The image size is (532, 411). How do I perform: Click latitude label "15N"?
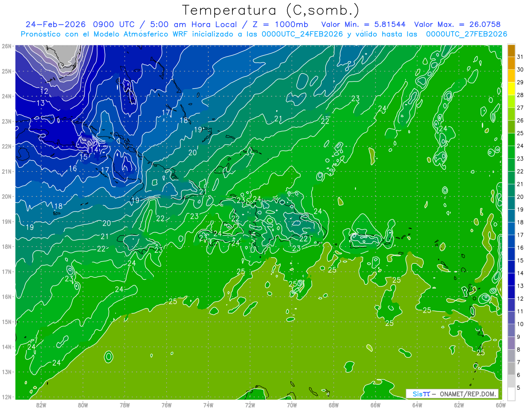(6, 321)
